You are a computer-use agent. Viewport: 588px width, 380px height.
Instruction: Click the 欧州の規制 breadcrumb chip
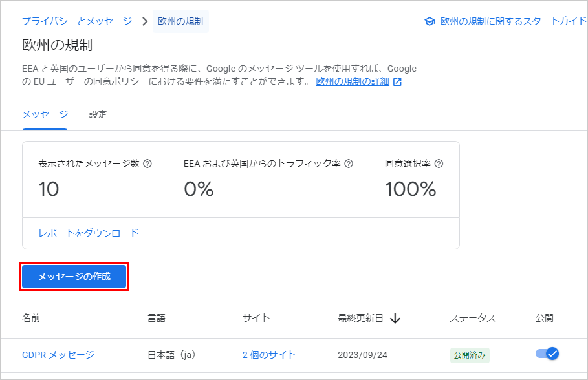(x=180, y=21)
